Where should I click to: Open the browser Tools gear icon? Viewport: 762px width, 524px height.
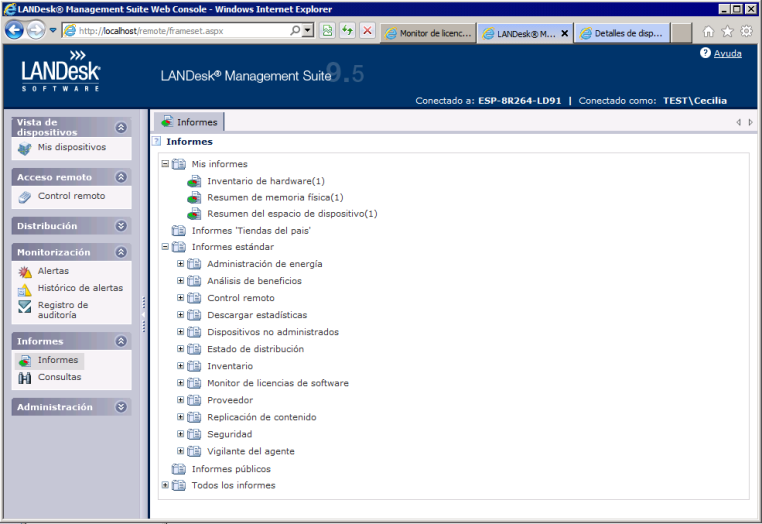tap(746, 32)
